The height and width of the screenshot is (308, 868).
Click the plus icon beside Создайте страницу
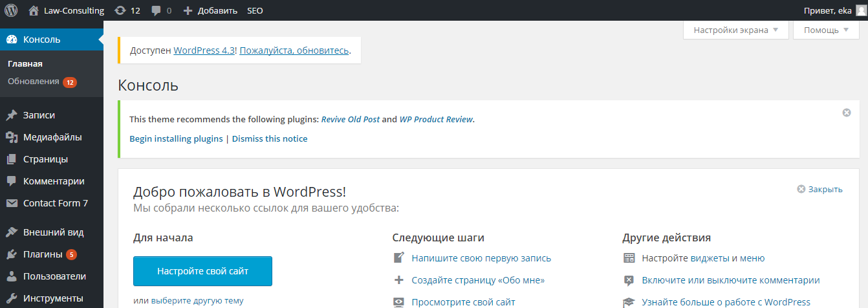click(399, 280)
